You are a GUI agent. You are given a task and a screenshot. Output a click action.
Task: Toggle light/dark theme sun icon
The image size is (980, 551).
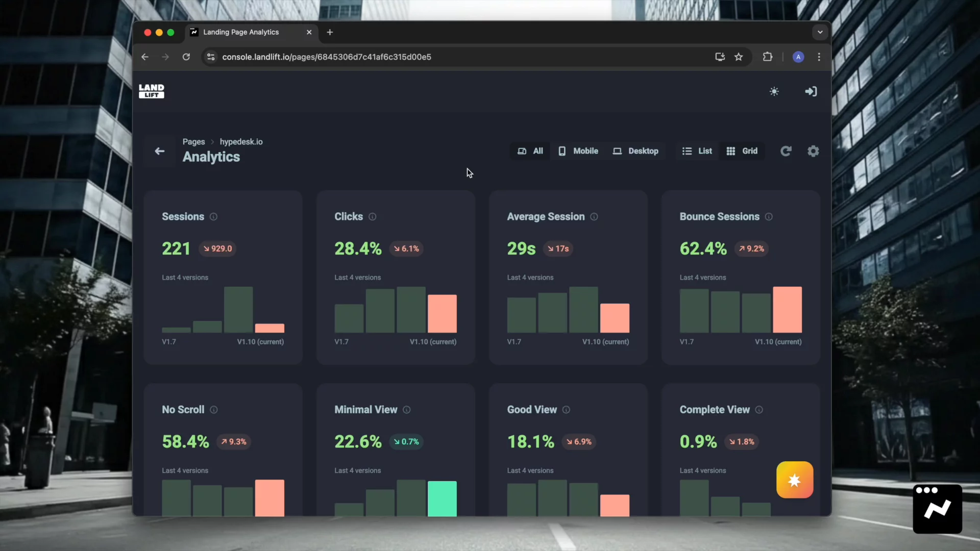(774, 92)
